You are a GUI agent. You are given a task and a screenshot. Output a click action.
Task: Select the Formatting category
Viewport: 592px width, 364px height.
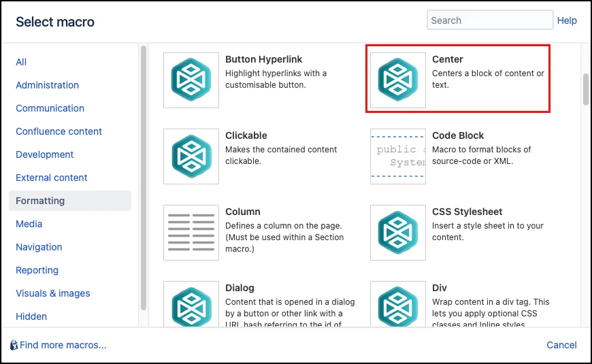tap(70, 201)
